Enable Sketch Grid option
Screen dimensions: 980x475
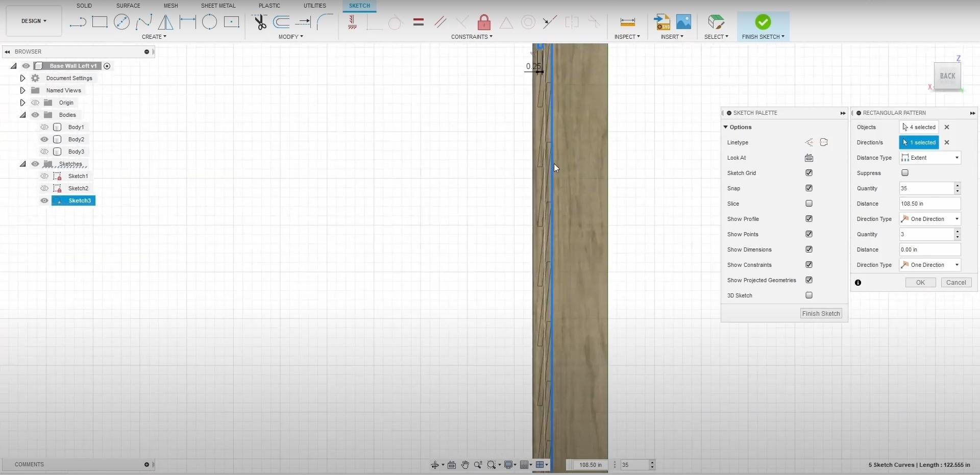[x=809, y=173]
